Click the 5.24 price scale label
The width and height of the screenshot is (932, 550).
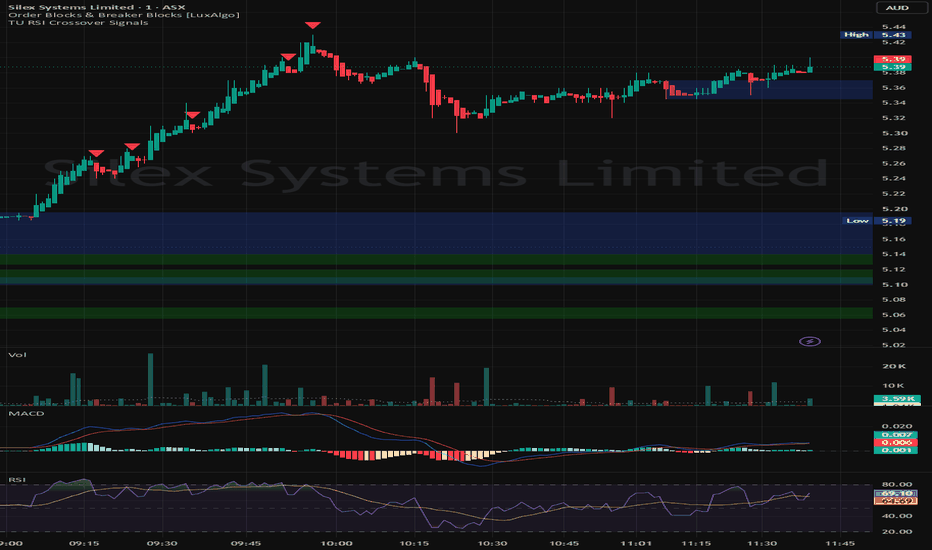(894, 178)
